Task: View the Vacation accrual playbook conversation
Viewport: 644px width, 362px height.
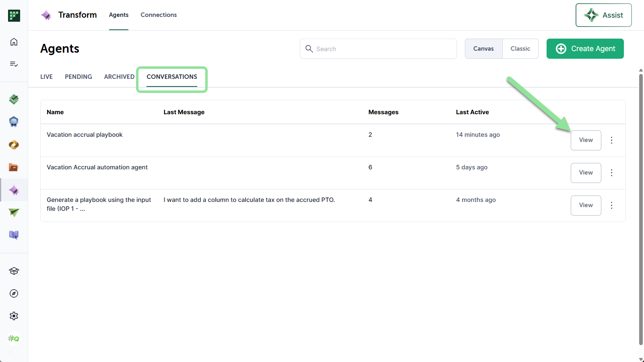Action: 586,140
